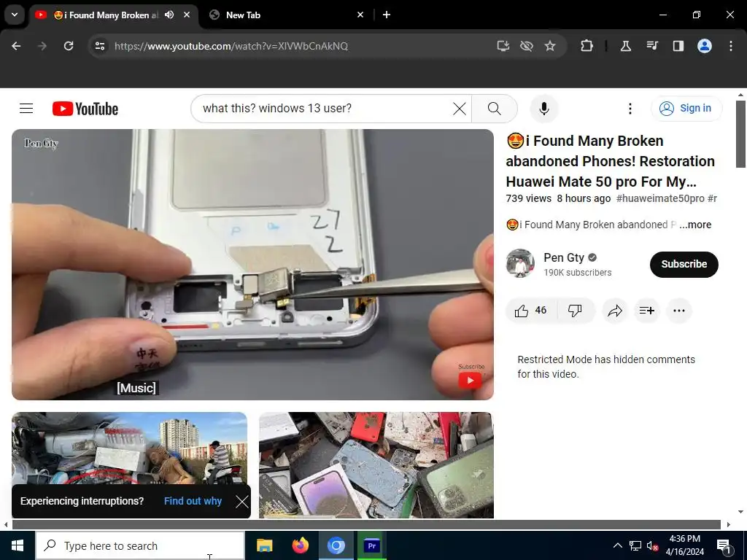
Task: Open the Pen Gty channel name link
Action: pyautogui.click(x=564, y=257)
